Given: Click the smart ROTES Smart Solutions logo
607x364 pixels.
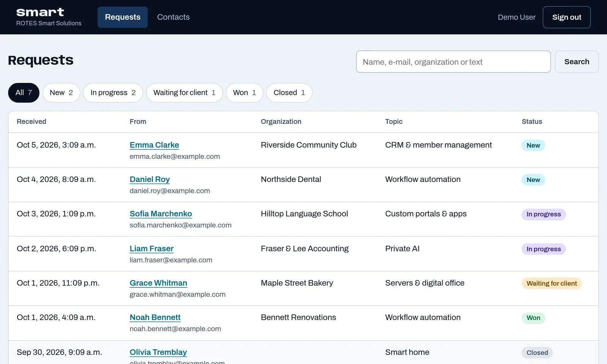Looking at the screenshot, I should pos(49,17).
